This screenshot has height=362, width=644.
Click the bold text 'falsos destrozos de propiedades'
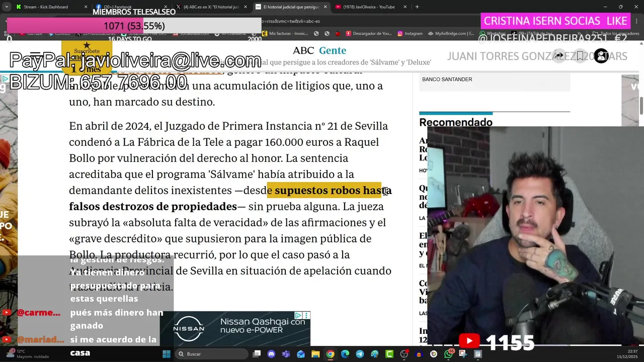(153, 207)
